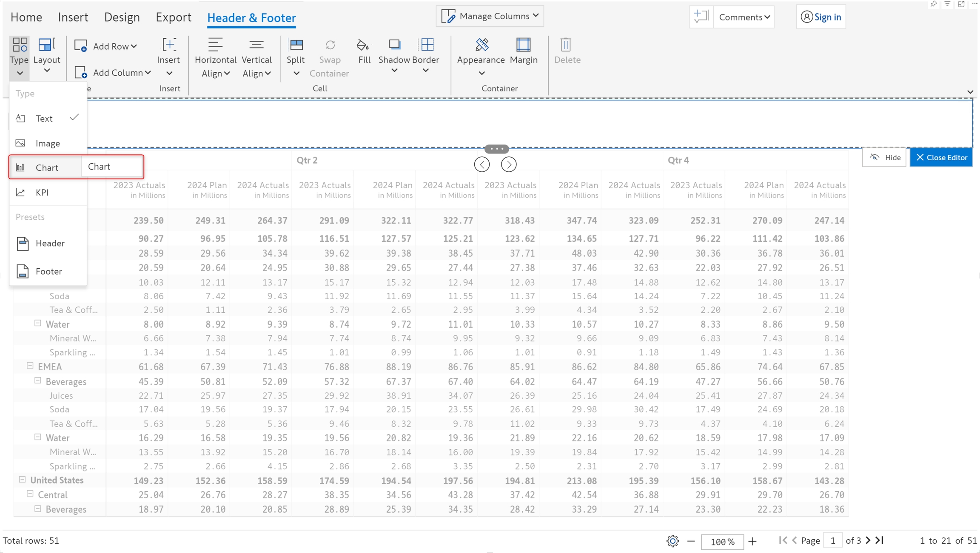Click the zoom in plus control
The width and height of the screenshot is (980, 553).
point(752,541)
